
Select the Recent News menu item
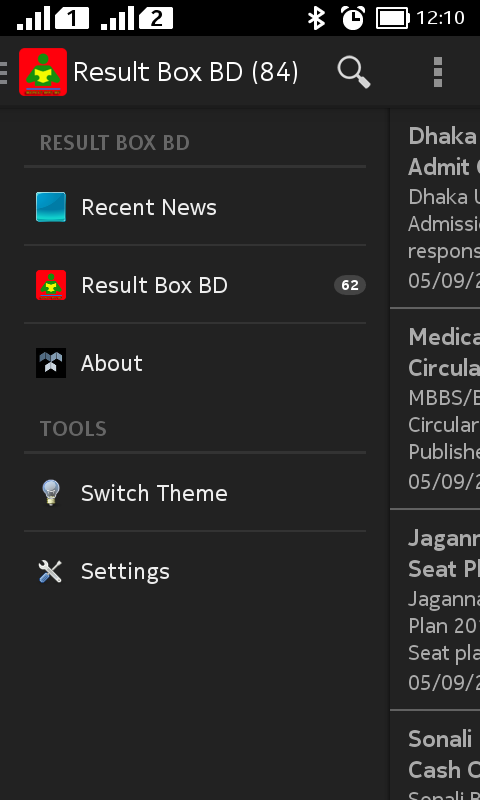(x=195, y=207)
